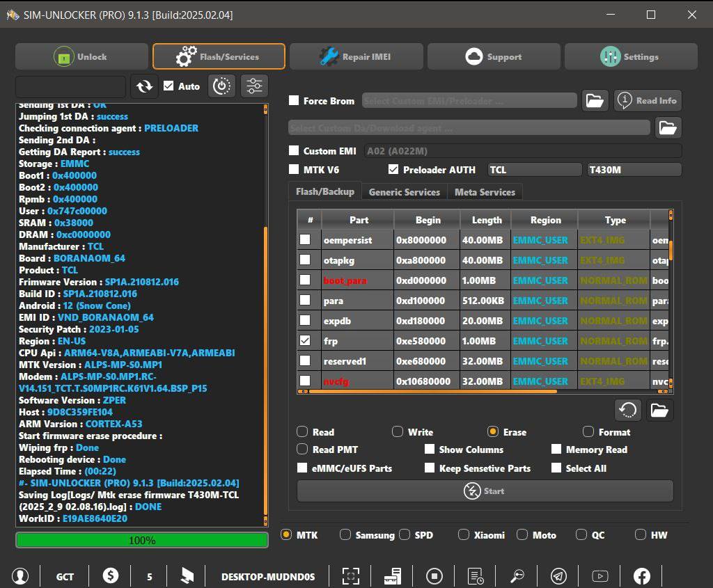Open the sliders options icon
The width and height of the screenshot is (713, 588).
pyautogui.click(x=254, y=86)
